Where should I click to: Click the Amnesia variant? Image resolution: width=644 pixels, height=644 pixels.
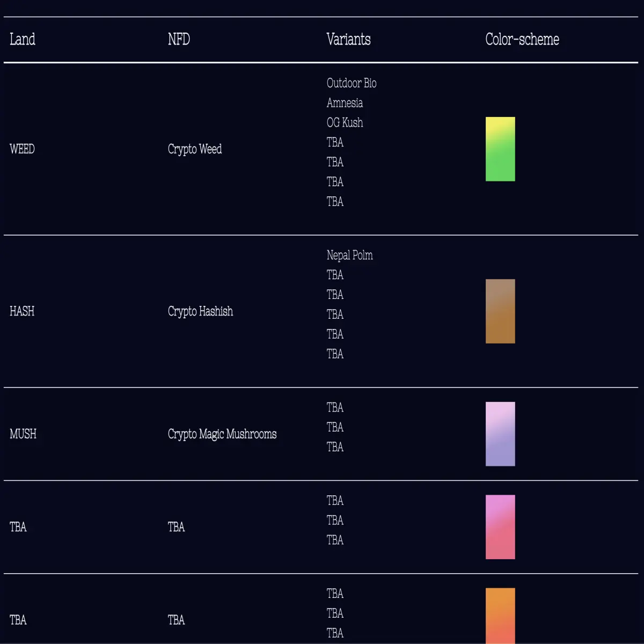pyautogui.click(x=345, y=103)
